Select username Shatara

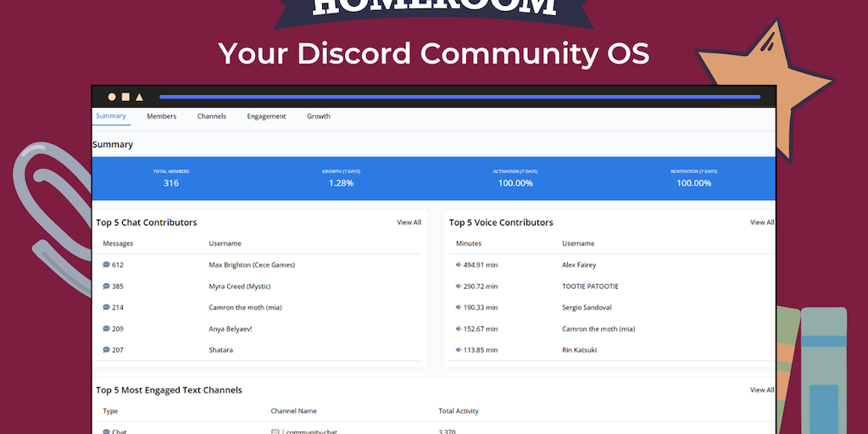click(221, 350)
